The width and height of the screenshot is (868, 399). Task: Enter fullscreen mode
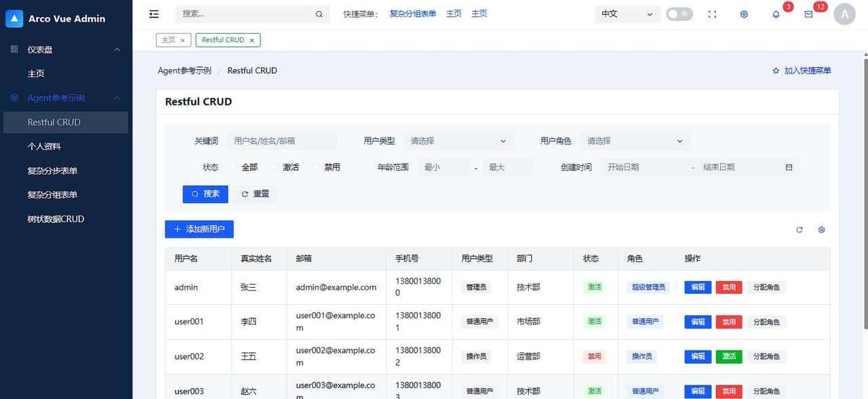click(x=712, y=14)
